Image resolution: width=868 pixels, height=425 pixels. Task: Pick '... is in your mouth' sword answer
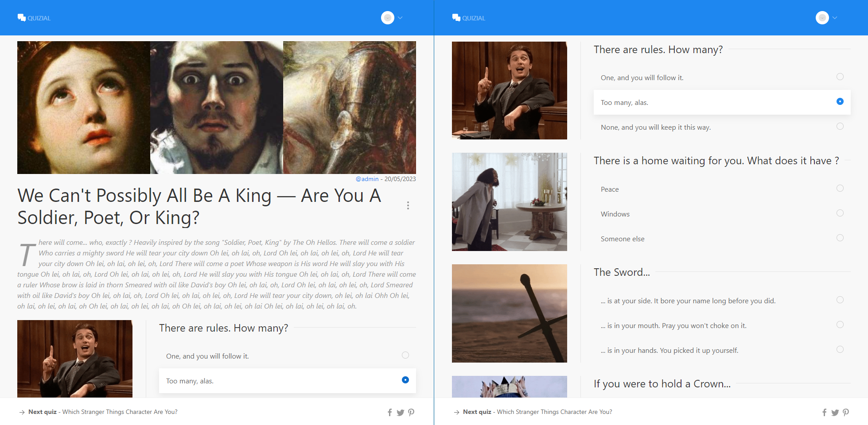[722, 325]
